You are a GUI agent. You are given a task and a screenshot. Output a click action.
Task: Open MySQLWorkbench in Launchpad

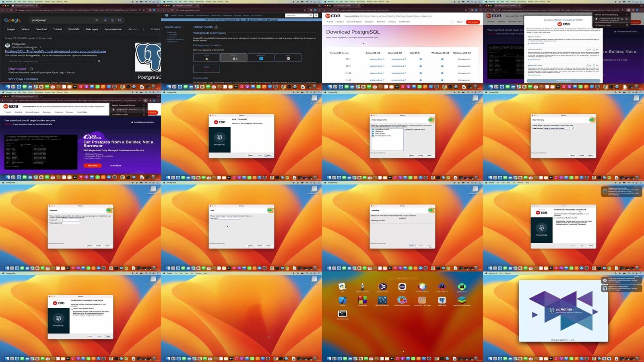point(382,301)
